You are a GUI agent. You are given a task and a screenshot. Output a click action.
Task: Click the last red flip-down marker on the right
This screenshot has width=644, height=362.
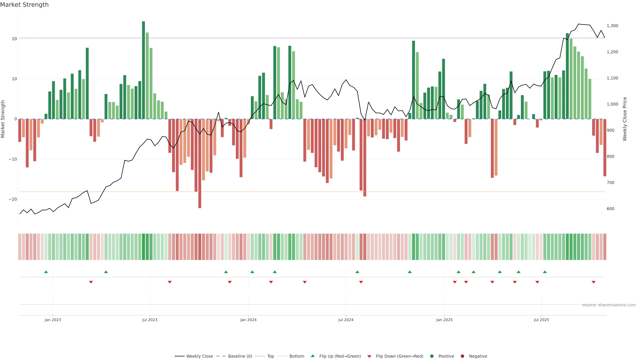594,282
